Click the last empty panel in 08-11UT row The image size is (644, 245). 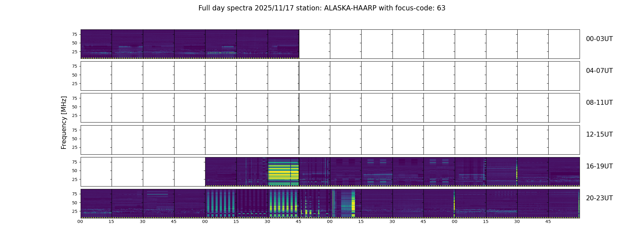click(x=564, y=108)
